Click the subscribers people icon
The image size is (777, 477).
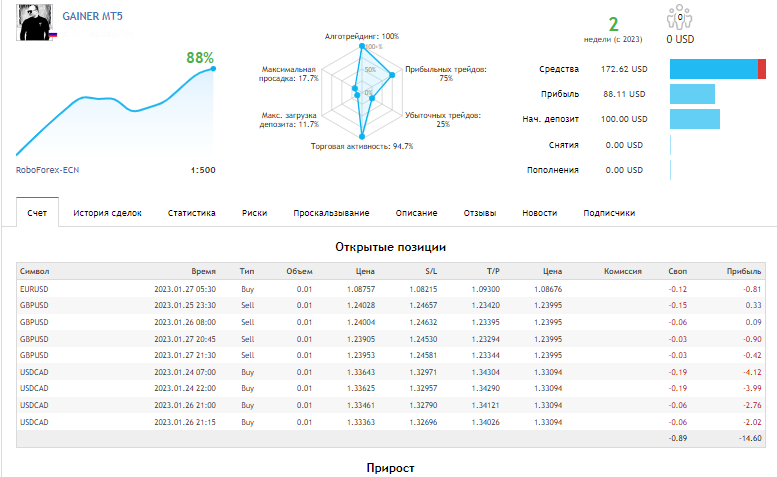point(679,17)
